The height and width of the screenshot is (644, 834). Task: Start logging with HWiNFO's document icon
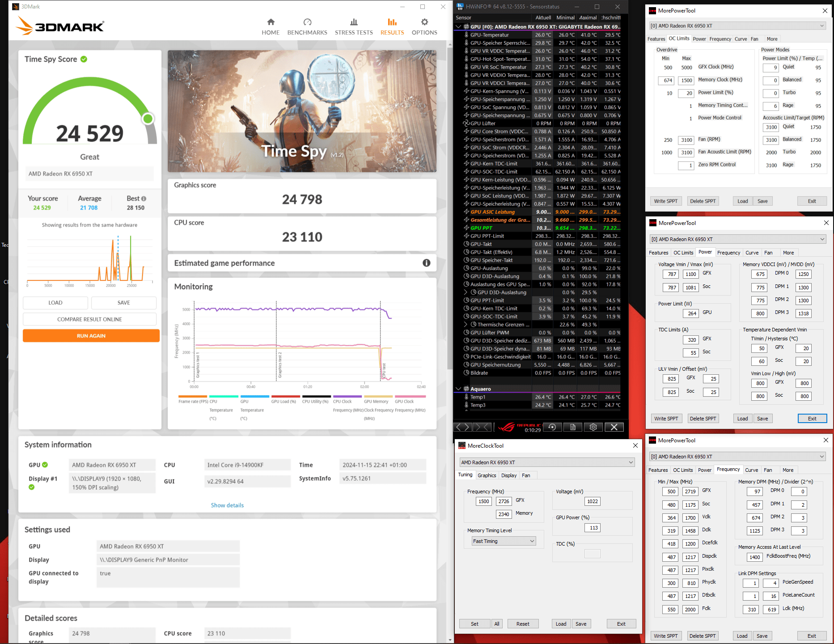pyautogui.click(x=573, y=427)
